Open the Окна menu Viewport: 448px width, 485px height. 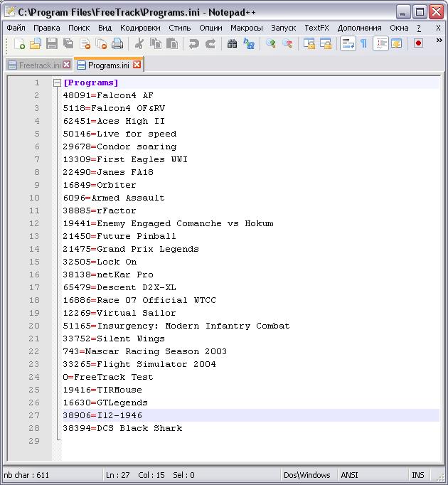(399, 28)
